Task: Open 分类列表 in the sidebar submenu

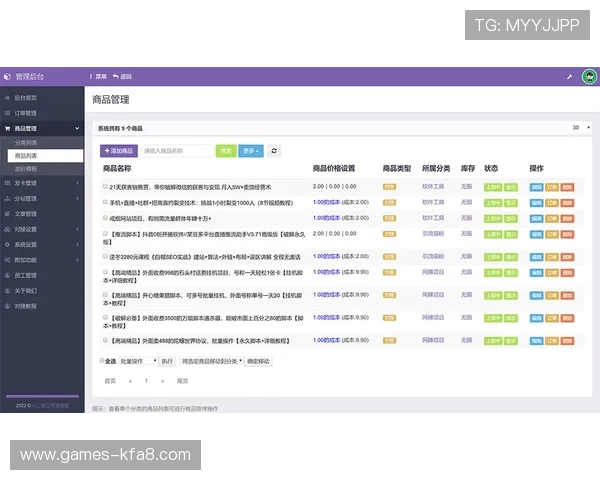Action: pos(26,143)
